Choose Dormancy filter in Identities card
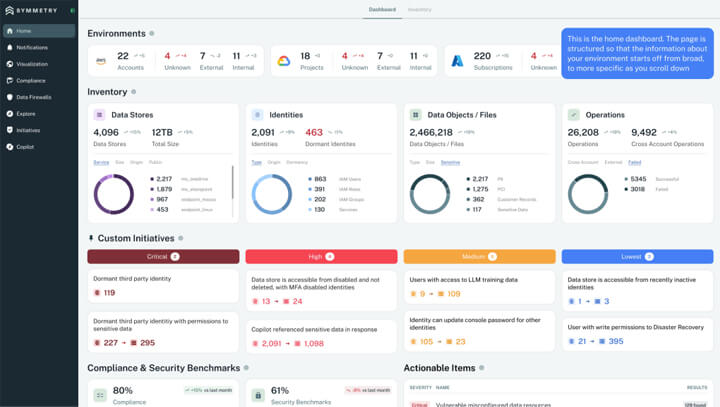This screenshot has width=720, height=407. coord(297,161)
